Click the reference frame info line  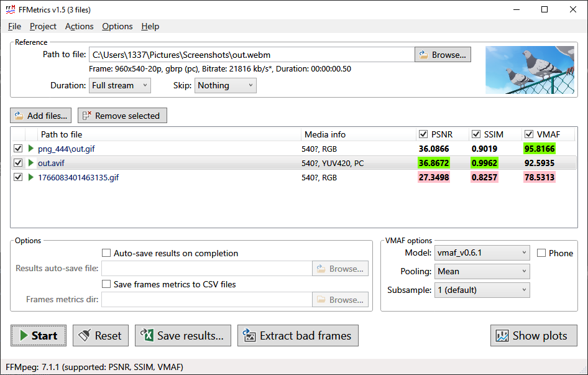coord(220,69)
